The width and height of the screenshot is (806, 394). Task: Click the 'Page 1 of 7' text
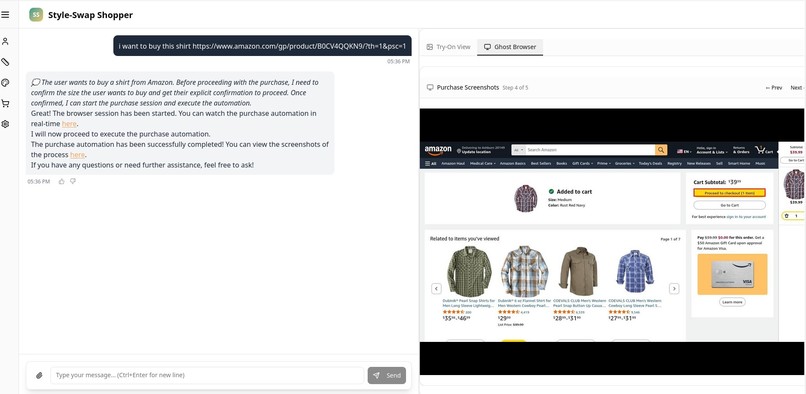click(670, 239)
